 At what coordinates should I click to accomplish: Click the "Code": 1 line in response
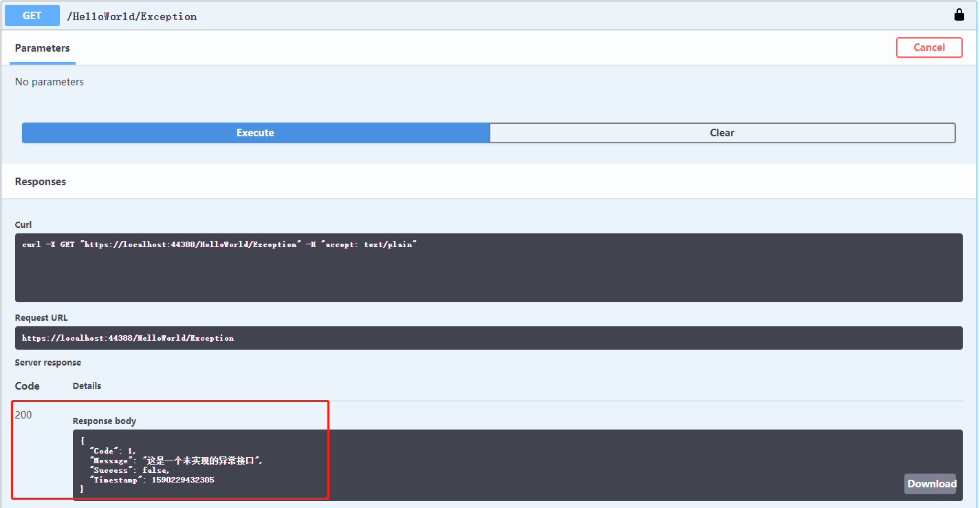tap(113, 451)
